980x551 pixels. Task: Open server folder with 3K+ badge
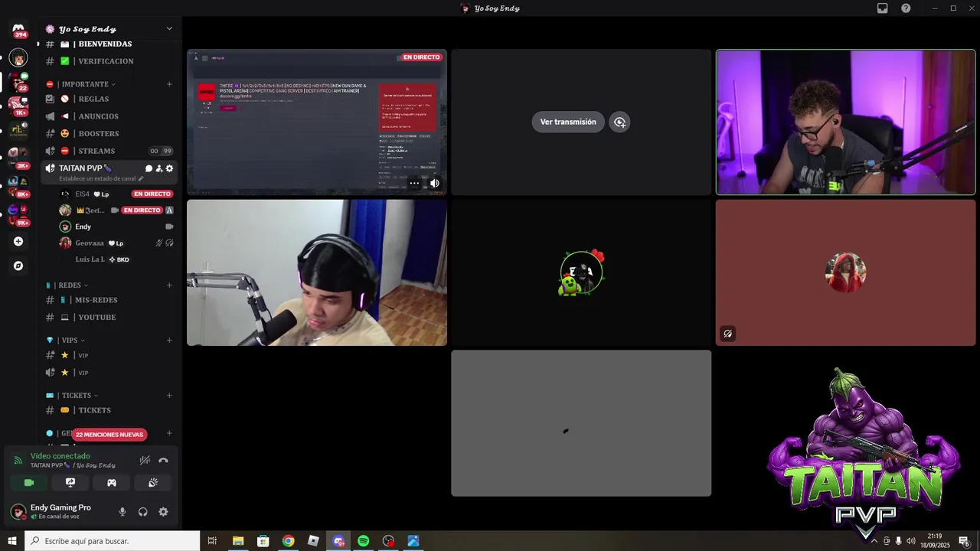click(x=18, y=156)
